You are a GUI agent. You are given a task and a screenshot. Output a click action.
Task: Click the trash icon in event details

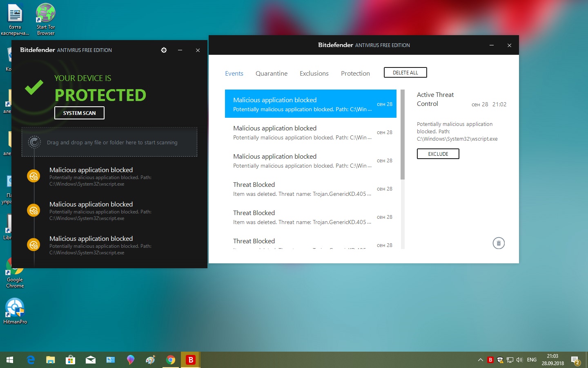click(498, 243)
